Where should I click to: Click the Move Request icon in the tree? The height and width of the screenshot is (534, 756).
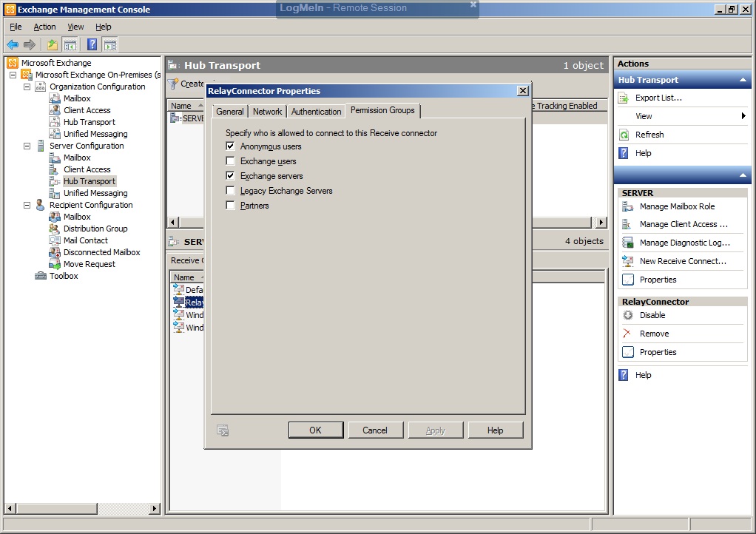tap(55, 264)
